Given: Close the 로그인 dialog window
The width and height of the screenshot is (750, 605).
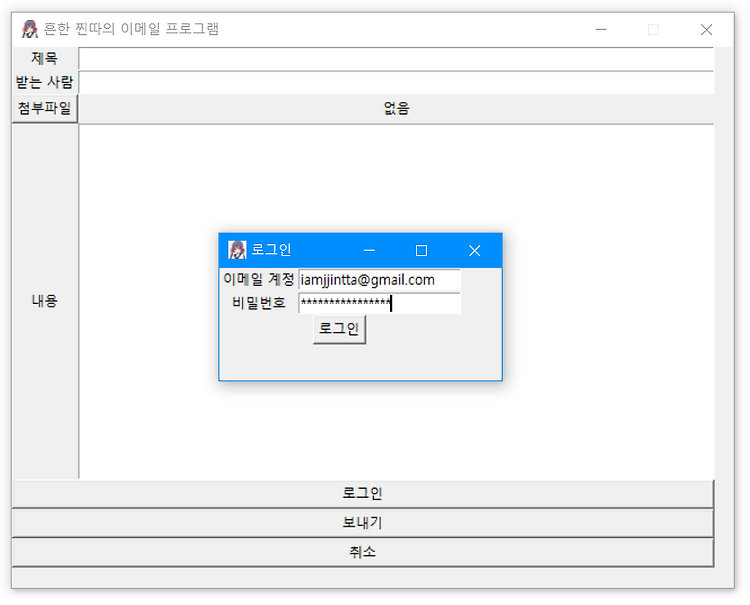Looking at the screenshot, I should point(474,250).
